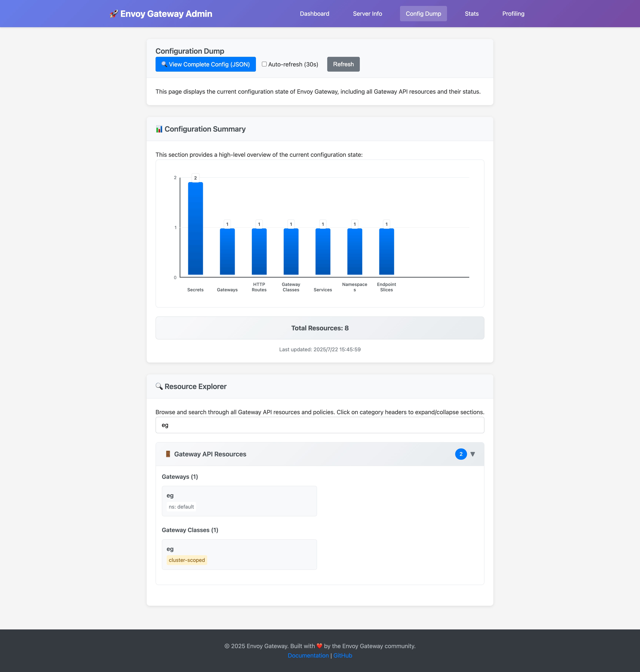
Task: Click the rocket logo in the header
Action: [114, 13]
